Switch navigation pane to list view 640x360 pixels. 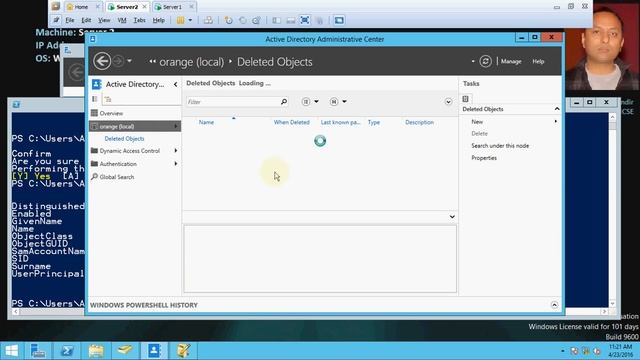pyautogui.click(x=95, y=99)
